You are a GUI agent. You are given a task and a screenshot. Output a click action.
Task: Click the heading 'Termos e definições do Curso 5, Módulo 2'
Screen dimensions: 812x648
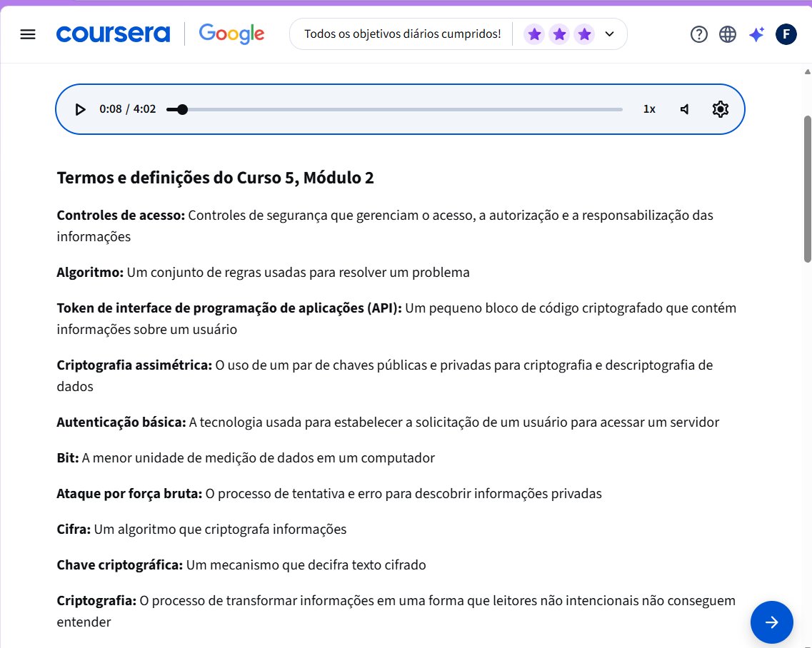(215, 178)
